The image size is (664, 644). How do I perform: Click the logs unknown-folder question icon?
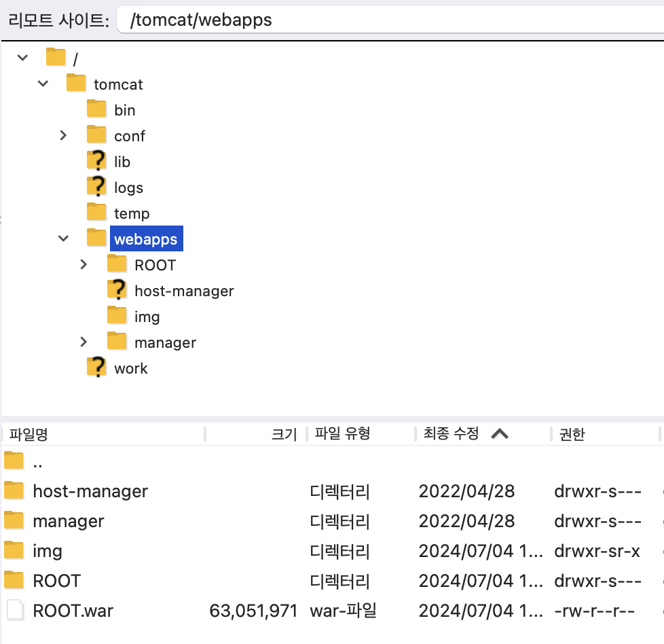point(96,186)
